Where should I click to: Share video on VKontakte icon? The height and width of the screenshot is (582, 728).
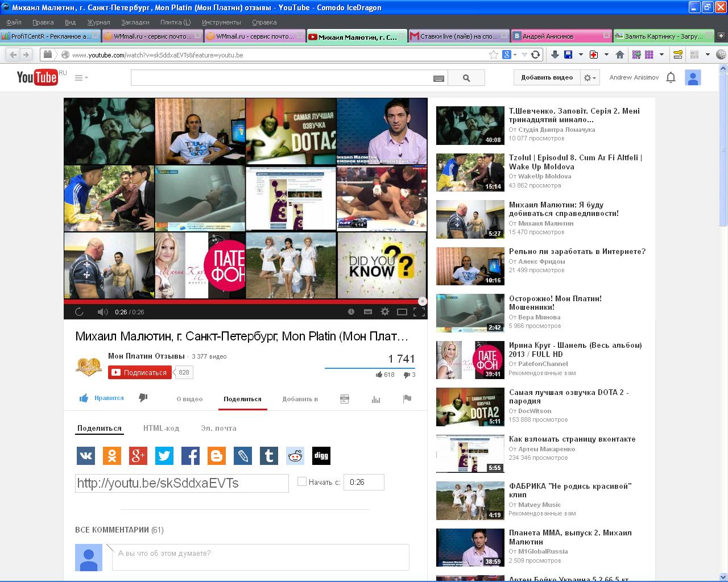pos(86,456)
